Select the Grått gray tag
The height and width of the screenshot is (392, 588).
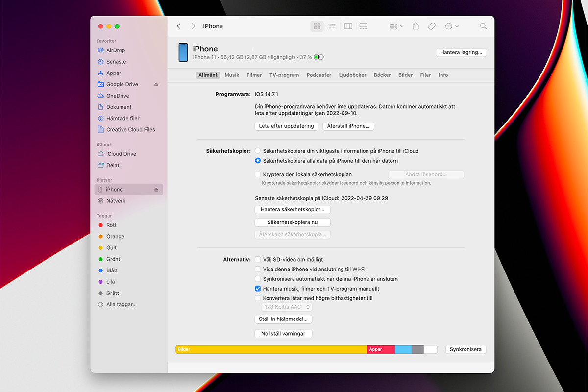[x=112, y=293]
